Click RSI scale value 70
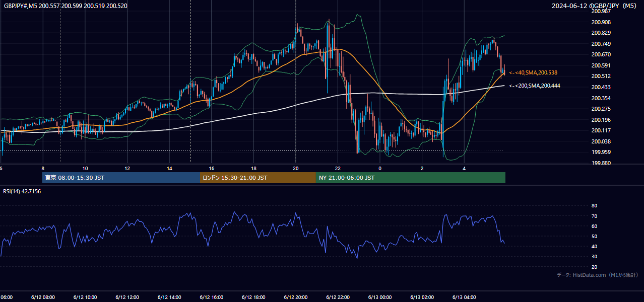The image size is (644, 302). tap(594, 216)
